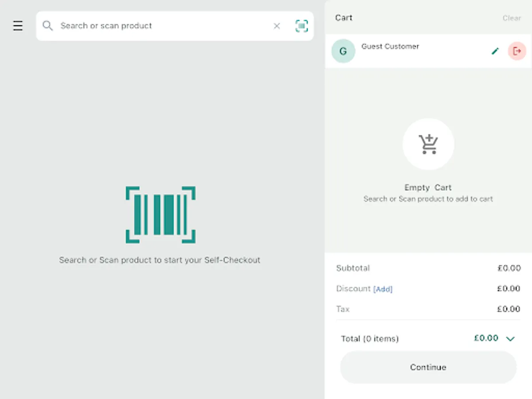532x399 pixels.
Task: Log out the guest customer
Action: pos(516,51)
